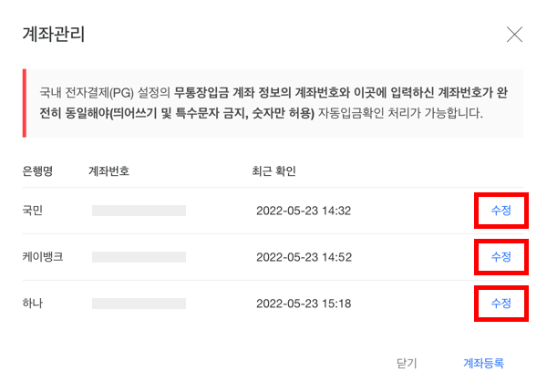Click the 2022-05-23 14:32 timestamp
Viewport: 547px width, 392px height.
[304, 211]
